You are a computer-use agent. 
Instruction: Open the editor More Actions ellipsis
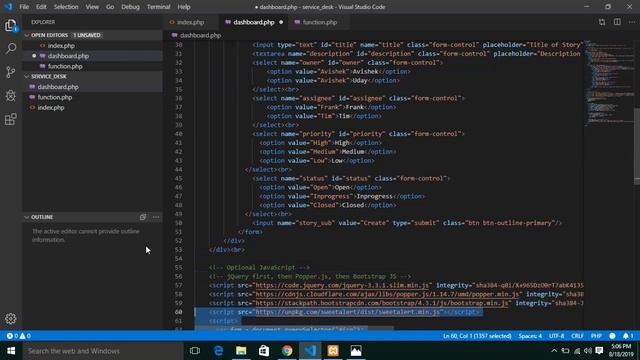[632, 22]
